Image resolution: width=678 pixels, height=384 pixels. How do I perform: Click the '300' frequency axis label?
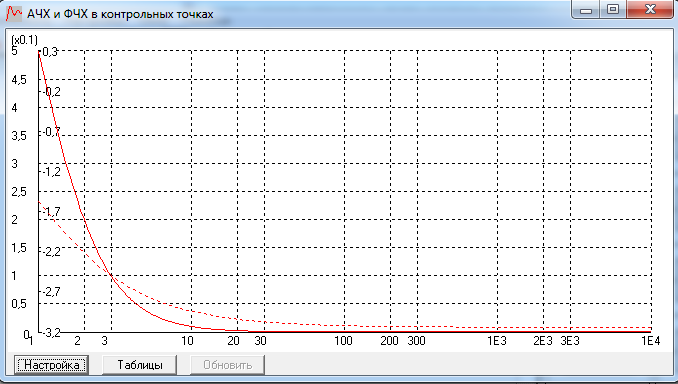point(416,341)
